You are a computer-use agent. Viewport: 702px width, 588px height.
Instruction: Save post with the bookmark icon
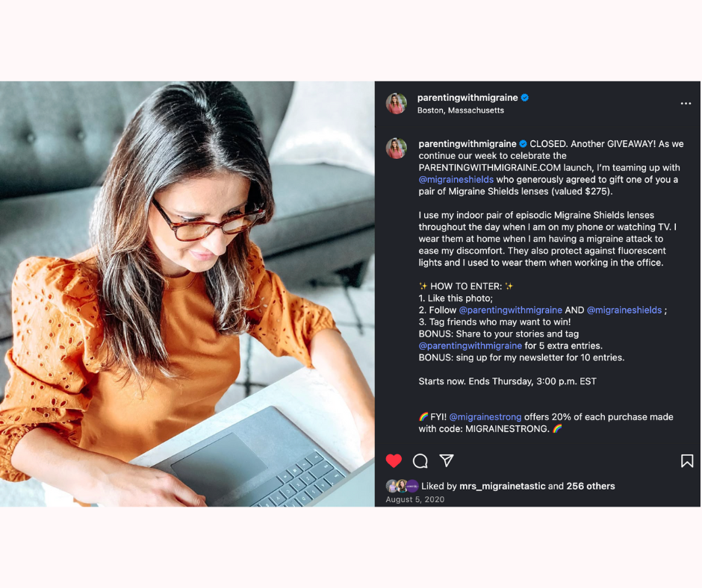pyautogui.click(x=687, y=460)
